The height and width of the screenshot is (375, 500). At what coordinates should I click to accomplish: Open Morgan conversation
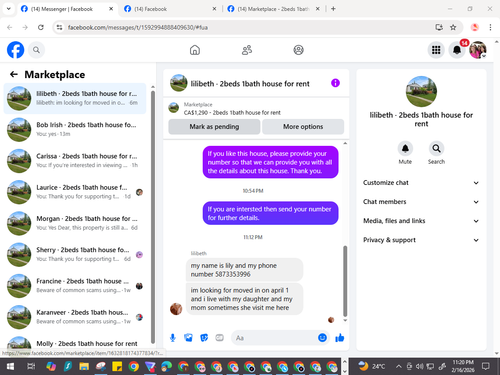tap(75, 223)
